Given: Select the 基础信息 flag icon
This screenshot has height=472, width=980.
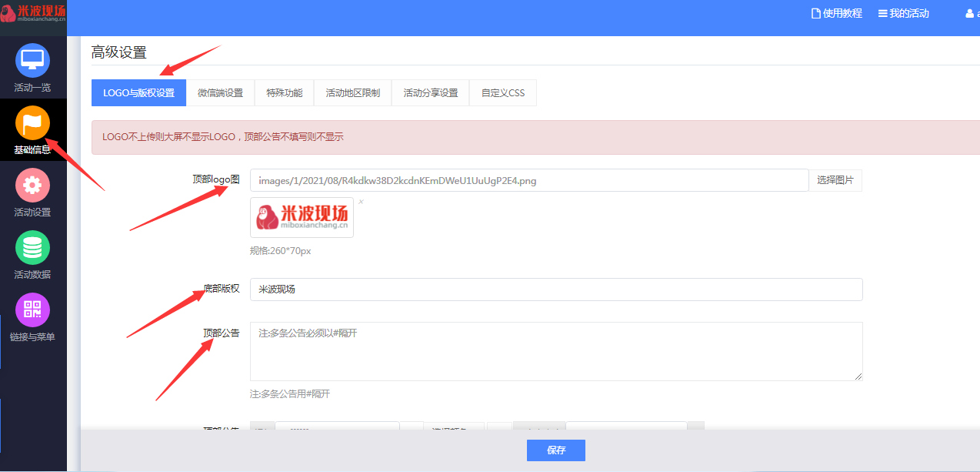Looking at the screenshot, I should [x=32, y=123].
